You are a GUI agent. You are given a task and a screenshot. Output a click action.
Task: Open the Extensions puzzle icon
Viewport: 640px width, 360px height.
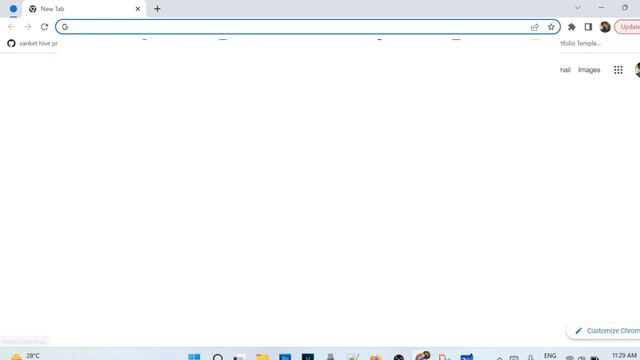tap(571, 27)
